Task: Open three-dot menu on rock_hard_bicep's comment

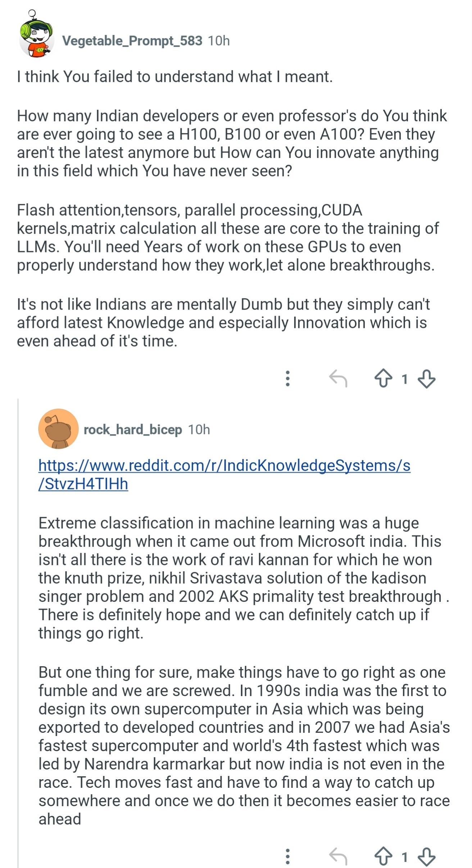Action: click(x=287, y=856)
